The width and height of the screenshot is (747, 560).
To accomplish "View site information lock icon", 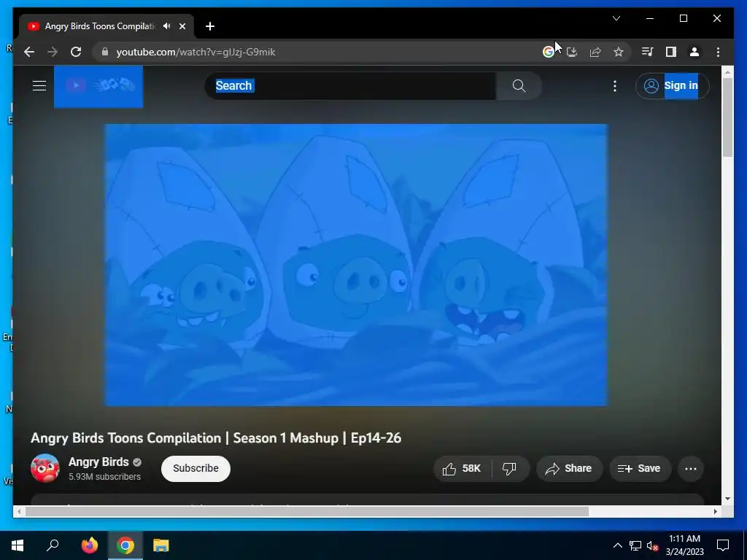I will click(105, 52).
